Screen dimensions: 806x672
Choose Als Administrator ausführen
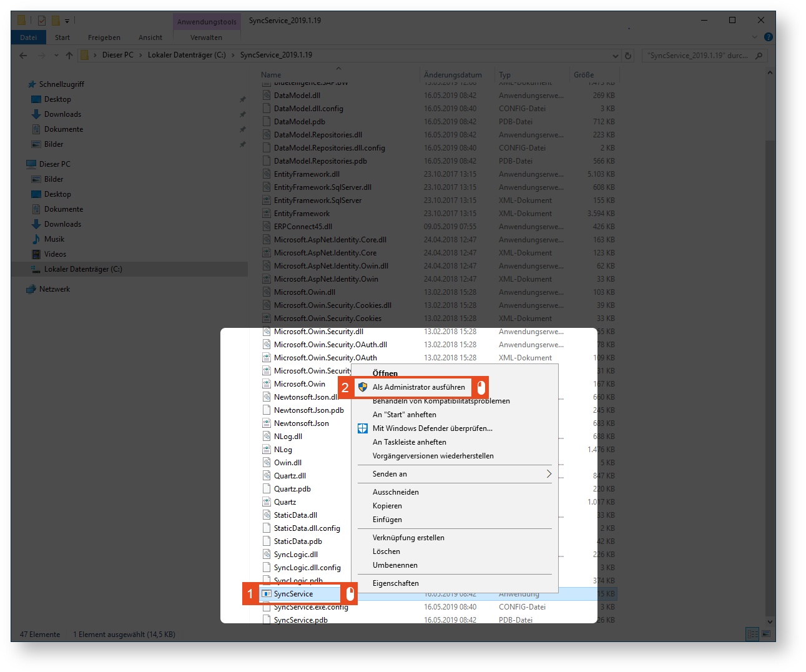click(418, 387)
